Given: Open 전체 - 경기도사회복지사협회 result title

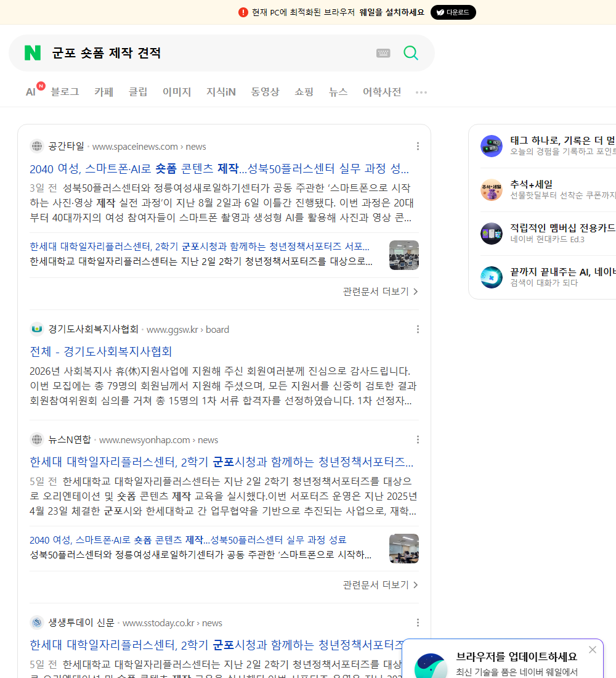Looking at the screenshot, I should (101, 351).
